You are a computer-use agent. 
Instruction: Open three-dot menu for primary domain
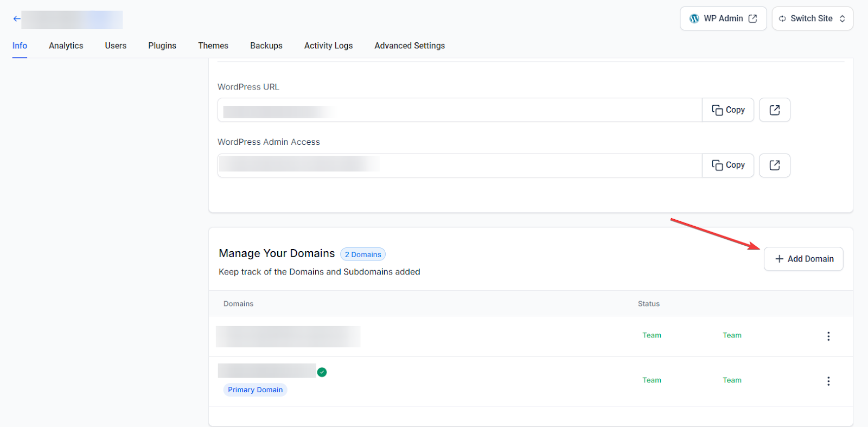tap(828, 381)
